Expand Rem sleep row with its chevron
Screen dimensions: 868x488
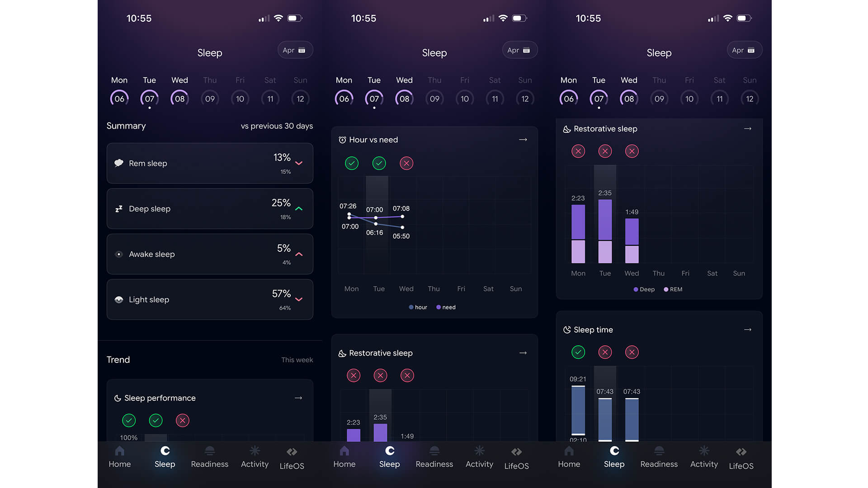[299, 163]
